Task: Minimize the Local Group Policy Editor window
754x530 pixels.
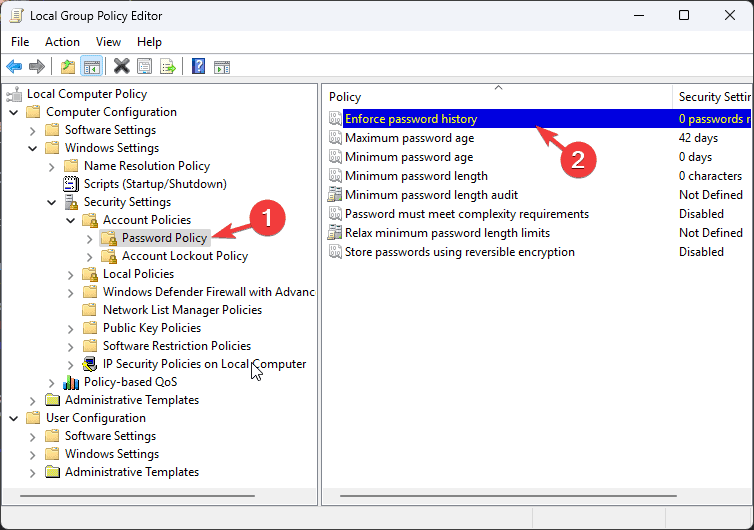Action: 639,15
